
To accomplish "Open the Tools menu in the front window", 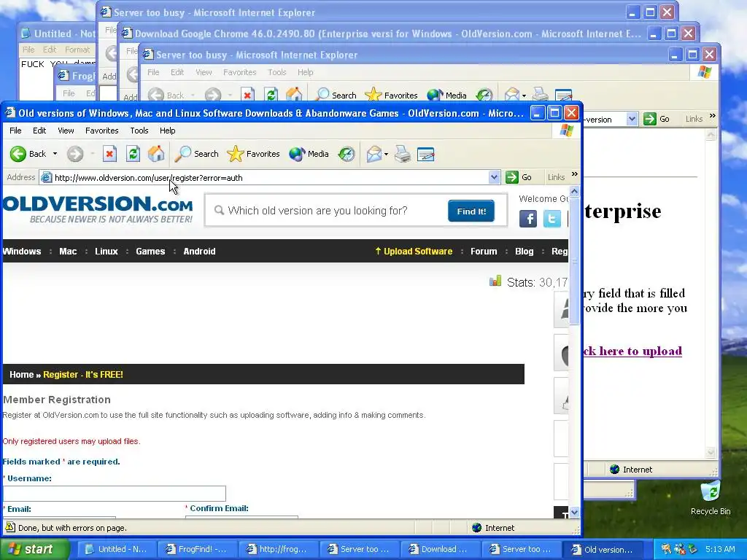I will pos(139,131).
